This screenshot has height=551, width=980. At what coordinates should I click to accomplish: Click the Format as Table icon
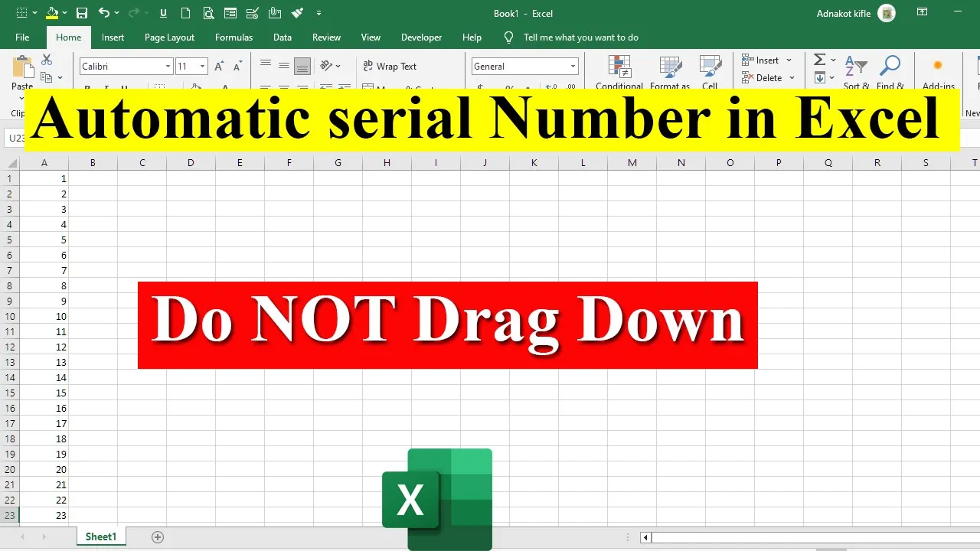[671, 67]
